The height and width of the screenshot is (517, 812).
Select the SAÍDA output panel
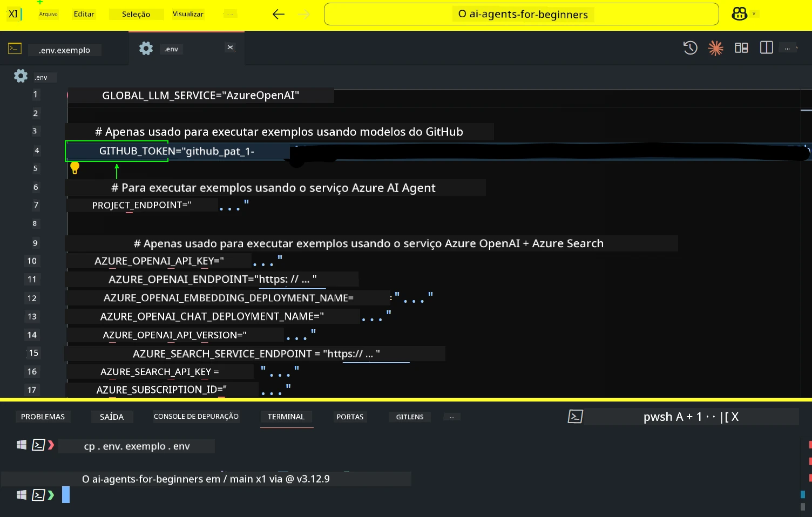click(x=112, y=416)
